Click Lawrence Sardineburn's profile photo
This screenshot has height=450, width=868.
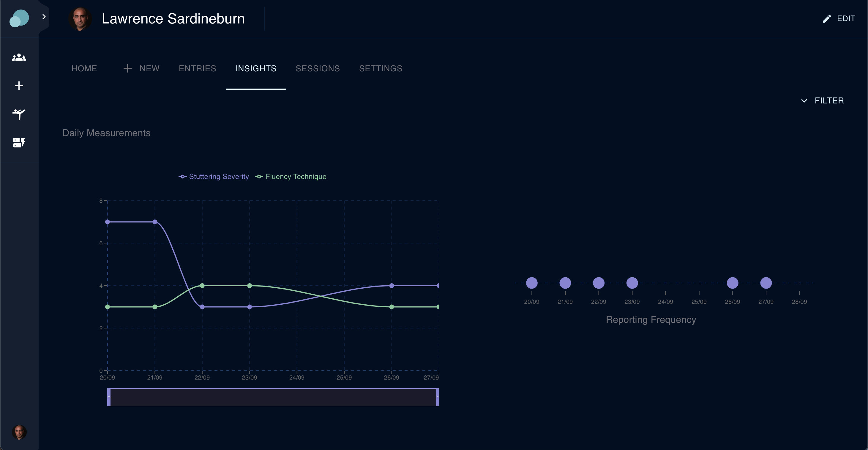pos(80,19)
